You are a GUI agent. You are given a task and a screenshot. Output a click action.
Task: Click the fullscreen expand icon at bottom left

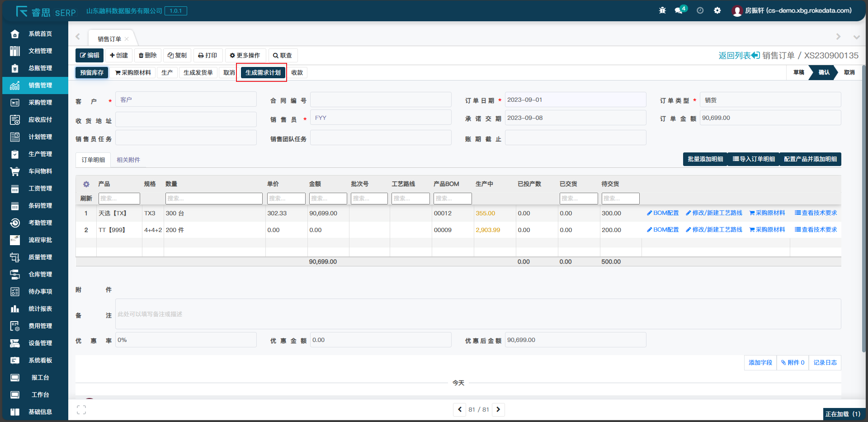click(81, 410)
